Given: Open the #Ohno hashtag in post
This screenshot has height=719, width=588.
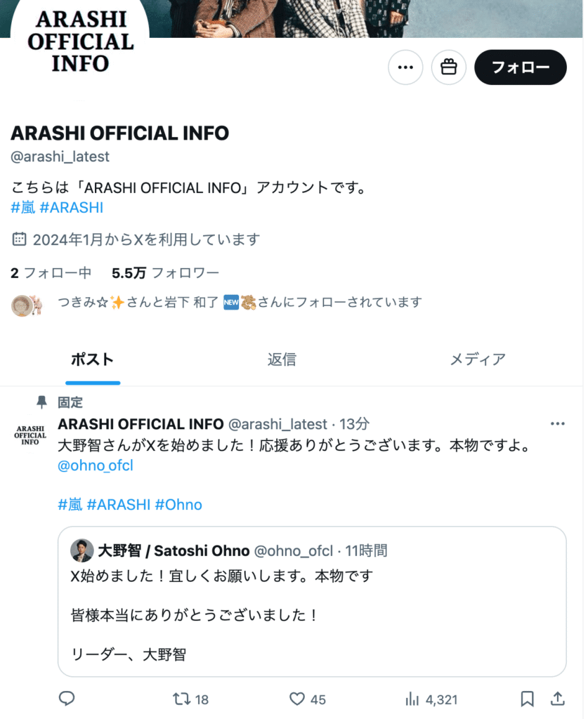Looking at the screenshot, I should coord(178,505).
